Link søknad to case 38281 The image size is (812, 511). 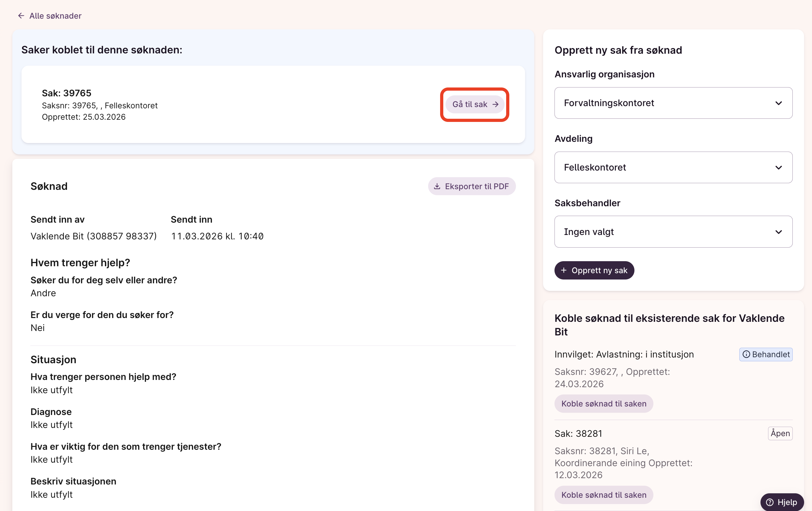coord(603,495)
